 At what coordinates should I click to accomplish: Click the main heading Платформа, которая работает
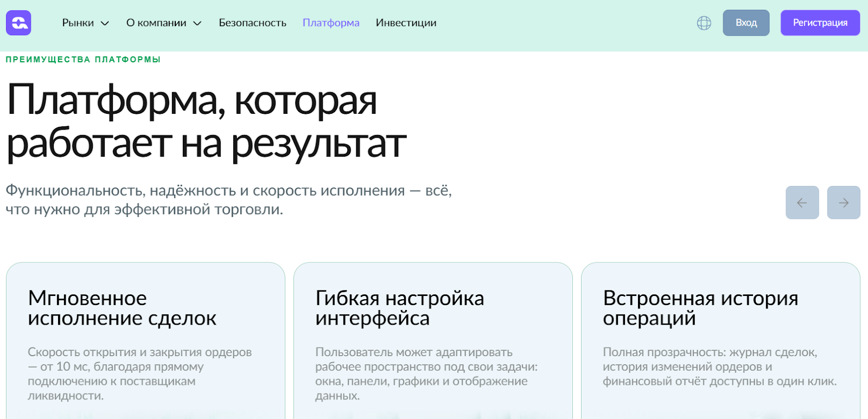(206, 121)
